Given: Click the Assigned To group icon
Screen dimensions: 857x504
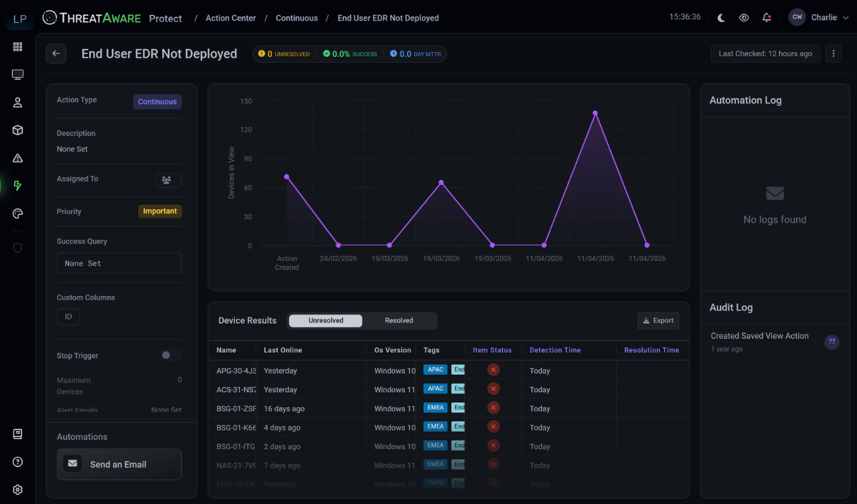Looking at the screenshot, I should (x=168, y=180).
